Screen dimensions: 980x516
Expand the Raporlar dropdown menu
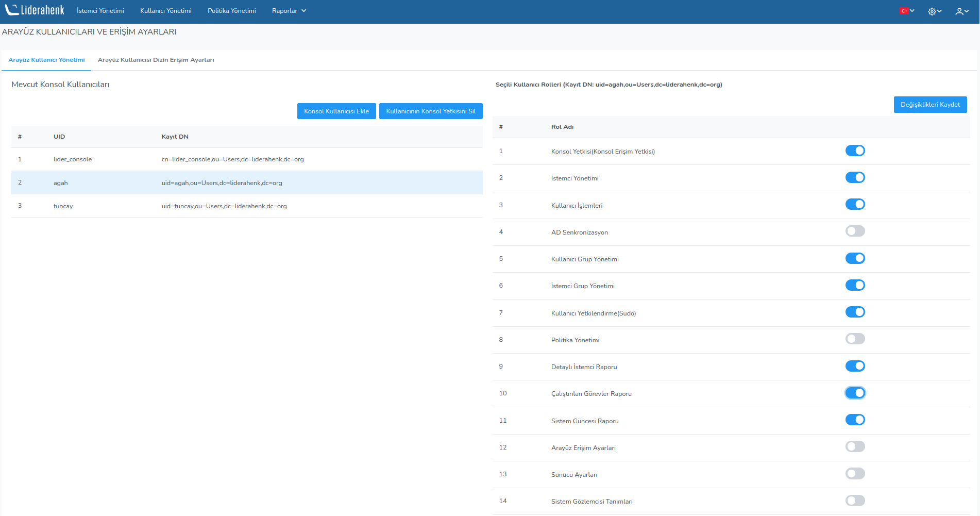[x=289, y=11]
